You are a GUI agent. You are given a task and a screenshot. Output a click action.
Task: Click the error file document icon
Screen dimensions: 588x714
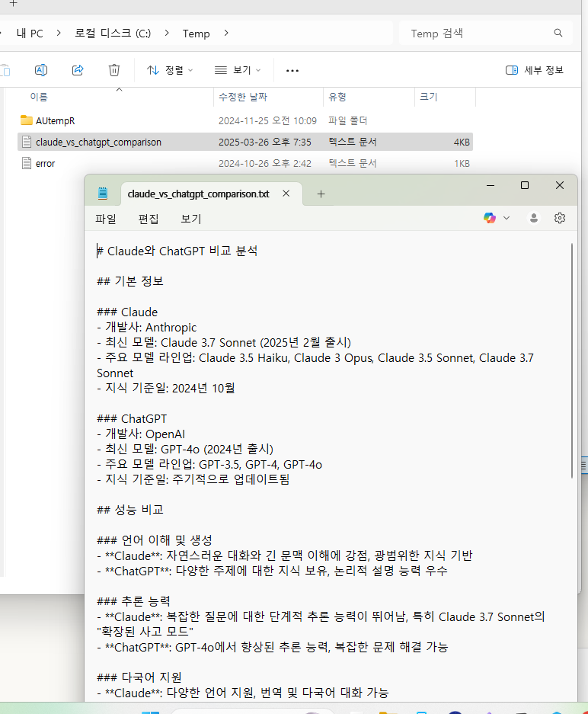coord(27,163)
